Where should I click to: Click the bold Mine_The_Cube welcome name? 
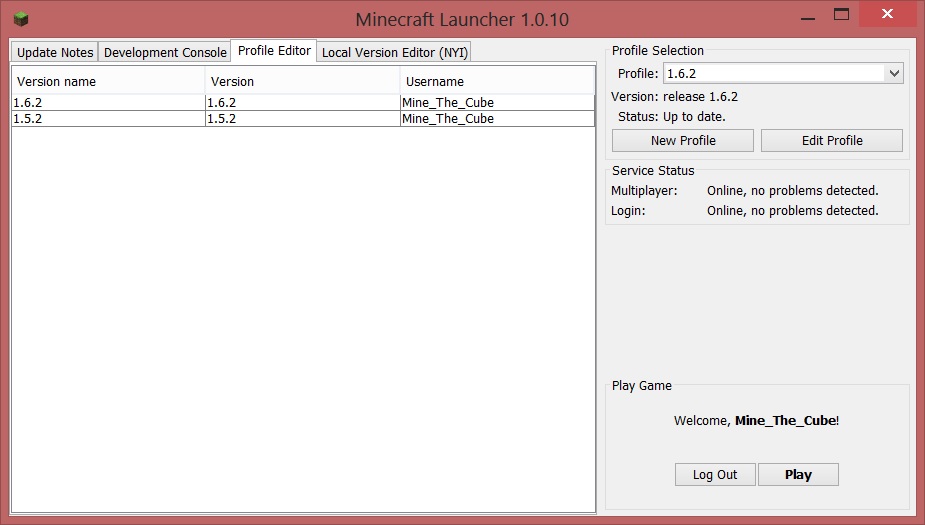click(785, 421)
